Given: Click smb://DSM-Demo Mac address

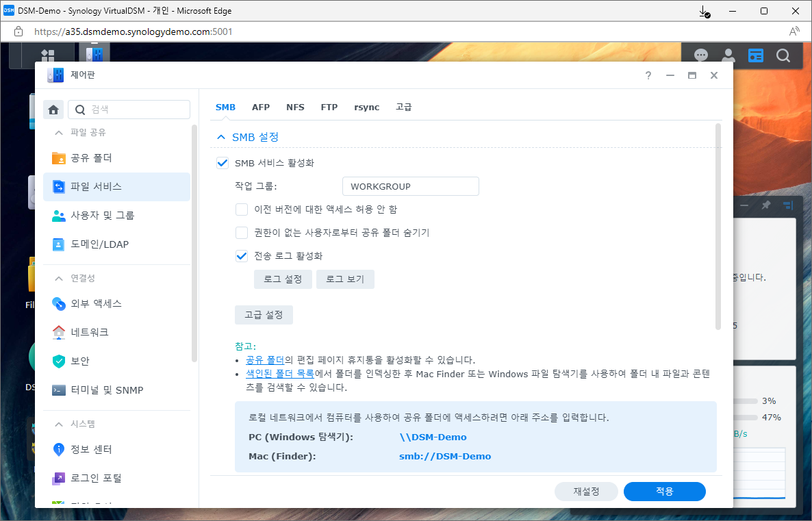Looking at the screenshot, I should click(x=445, y=456).
